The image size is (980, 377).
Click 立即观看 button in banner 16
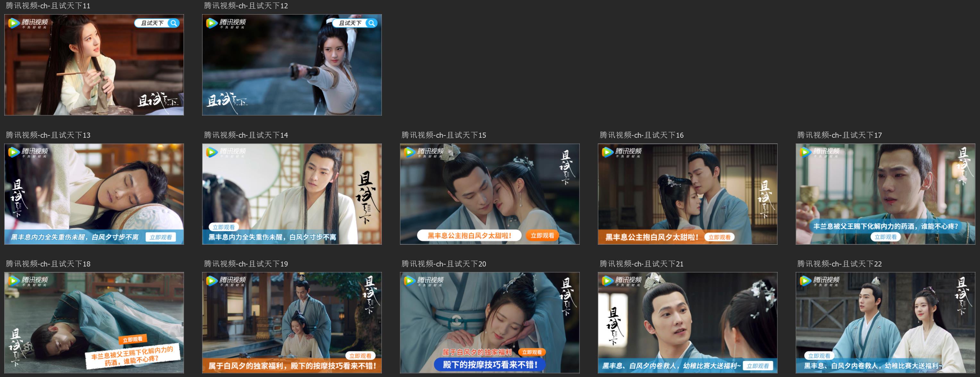(719, 237)
